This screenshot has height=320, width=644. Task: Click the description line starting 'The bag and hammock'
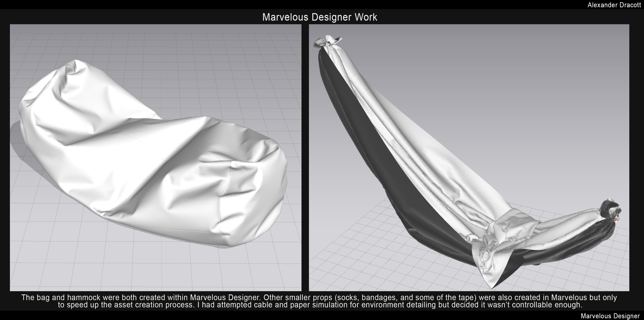click(x=319, y=297)
